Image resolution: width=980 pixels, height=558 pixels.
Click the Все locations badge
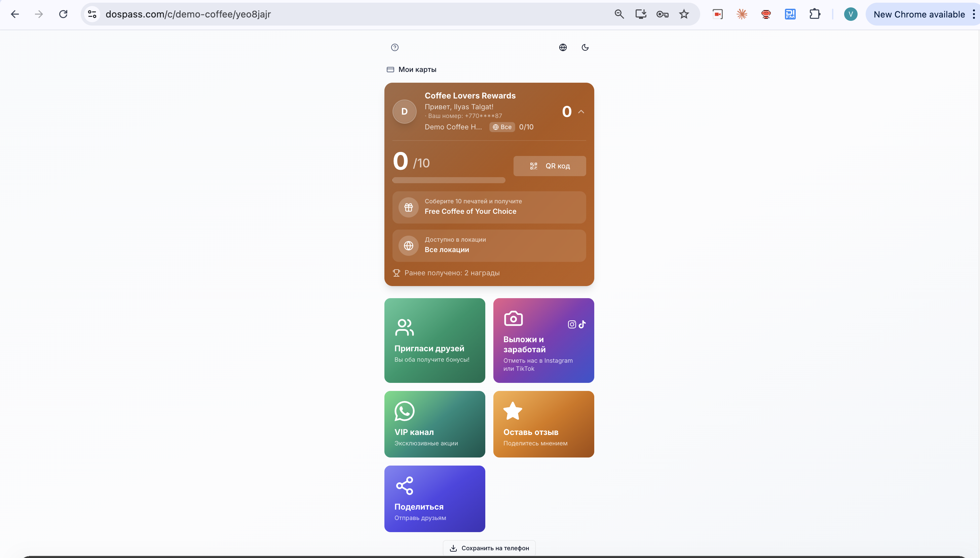501,127
